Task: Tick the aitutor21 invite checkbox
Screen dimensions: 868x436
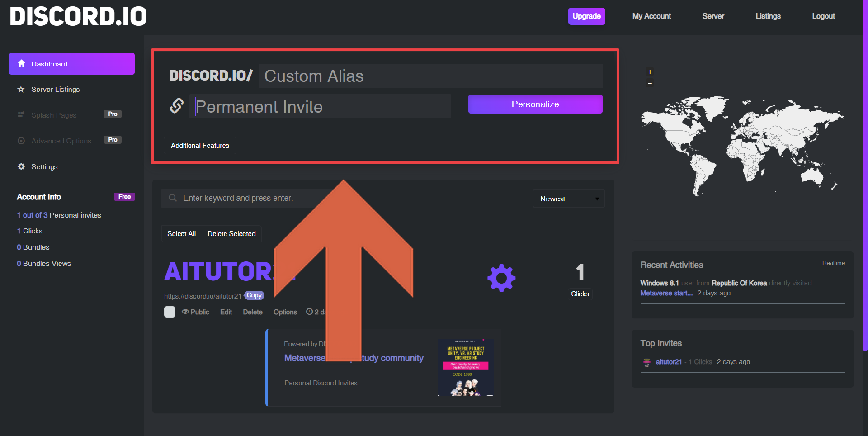Action: point(170,312)
